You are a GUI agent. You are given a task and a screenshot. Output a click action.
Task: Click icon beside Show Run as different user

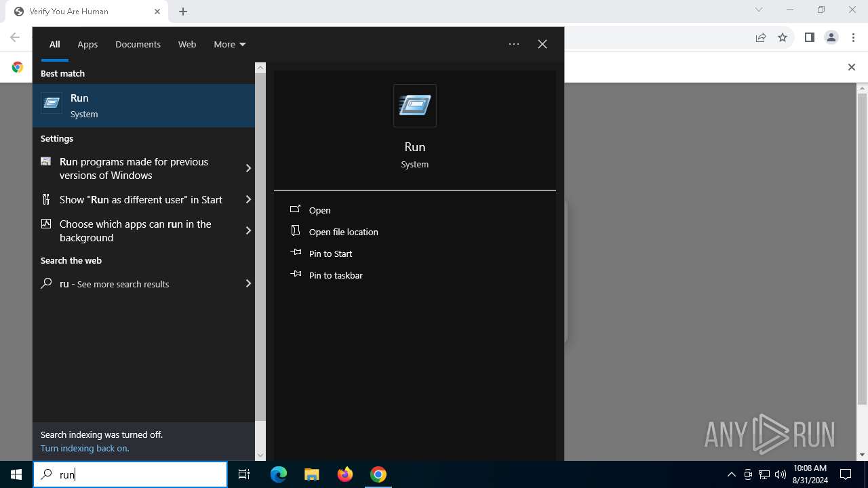[46, 199]
